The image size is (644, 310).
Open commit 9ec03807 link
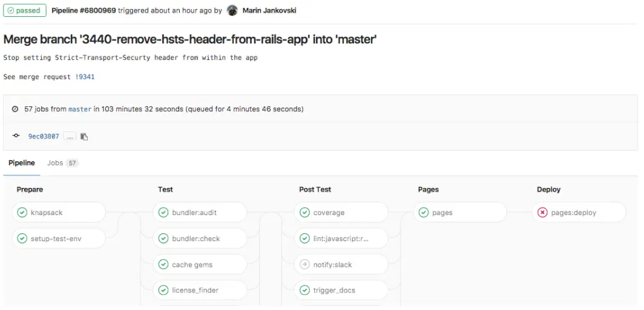pos(44,137)
